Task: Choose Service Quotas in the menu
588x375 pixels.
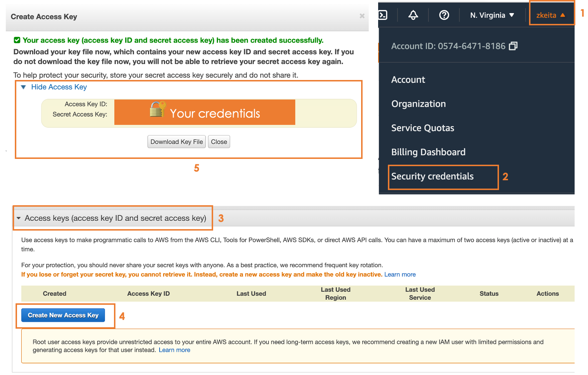Action: 423,128
